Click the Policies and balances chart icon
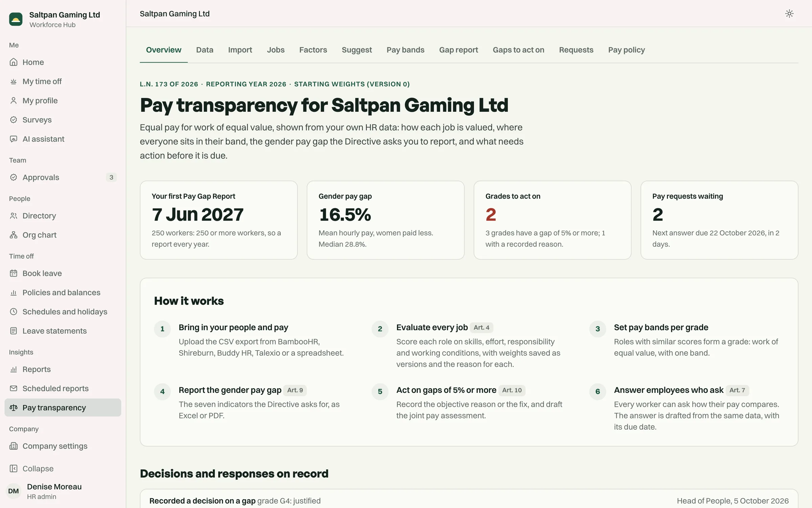 (14, 293)
